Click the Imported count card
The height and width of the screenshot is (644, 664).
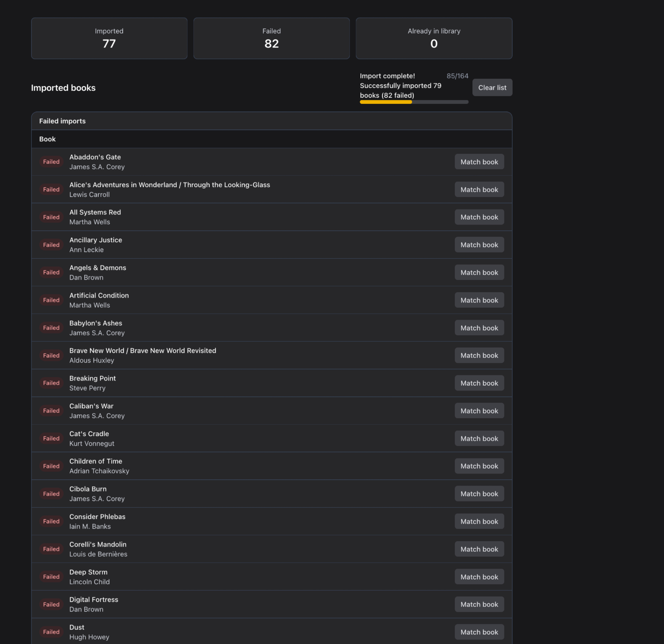tap(109, 38)
